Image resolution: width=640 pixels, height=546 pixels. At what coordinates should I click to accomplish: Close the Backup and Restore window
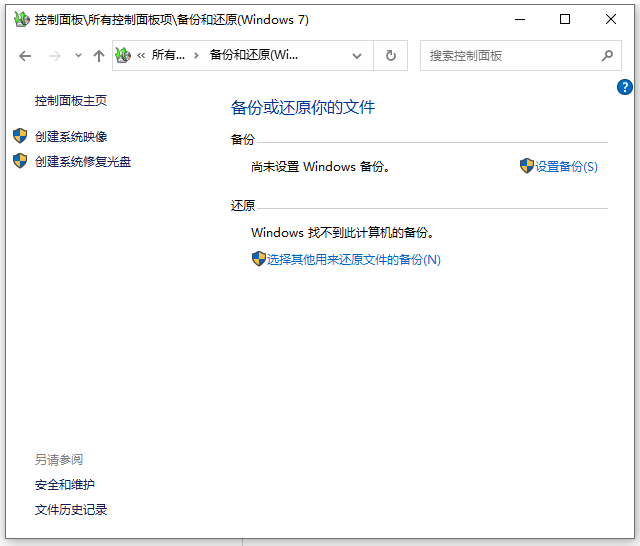[x=611, y=19]
